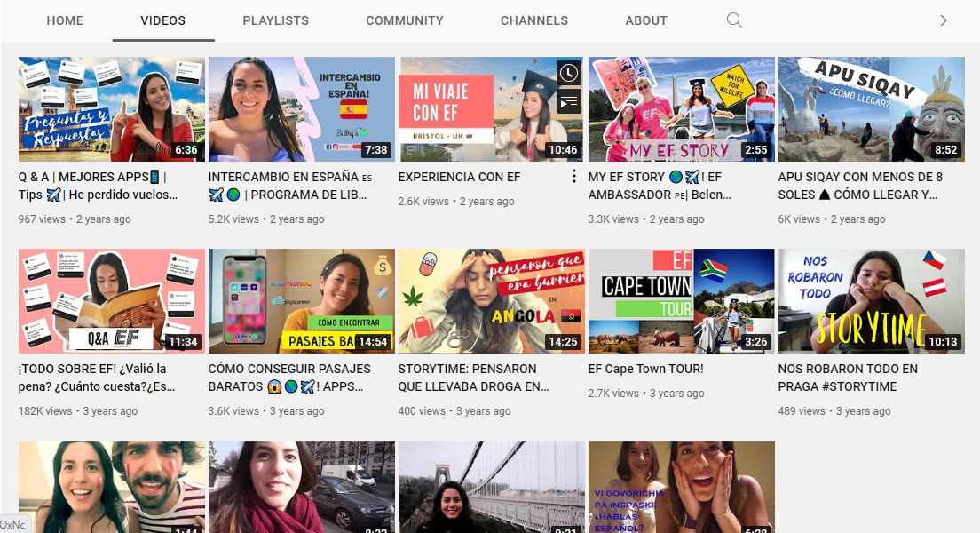Click the tab bar next-arrow chevron
Image resolution: width=980 pixels, height=533 pixels.
[943, 20]
